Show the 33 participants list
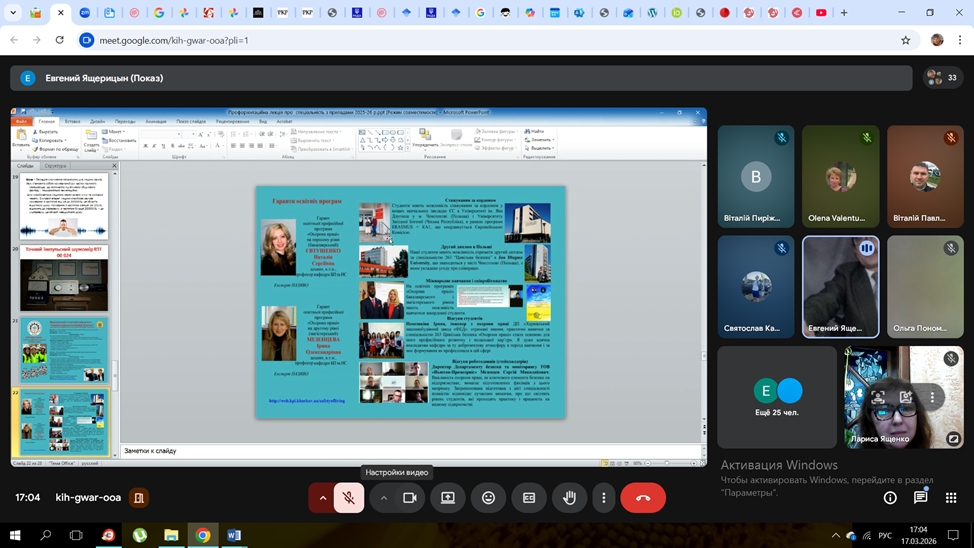 (942, 77)
